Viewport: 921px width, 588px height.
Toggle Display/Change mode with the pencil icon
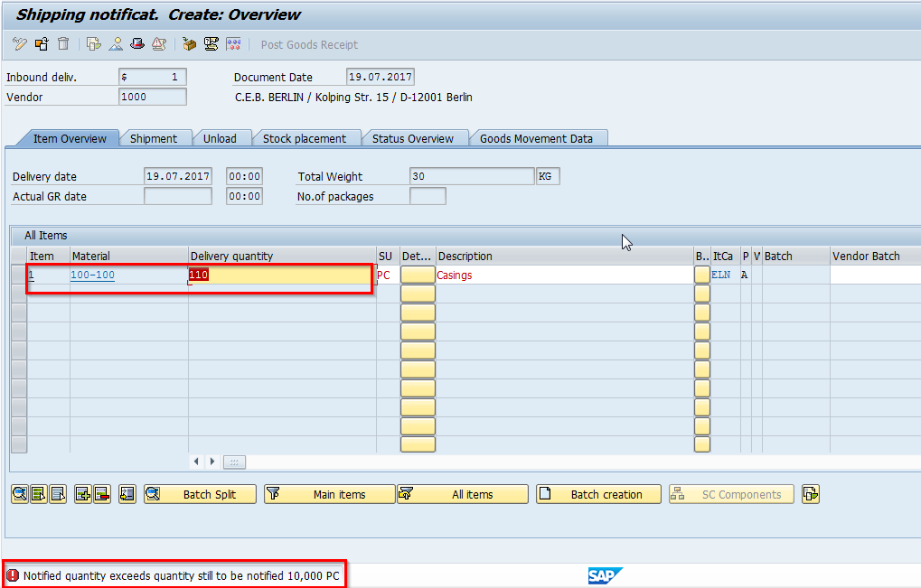(20, 43)
